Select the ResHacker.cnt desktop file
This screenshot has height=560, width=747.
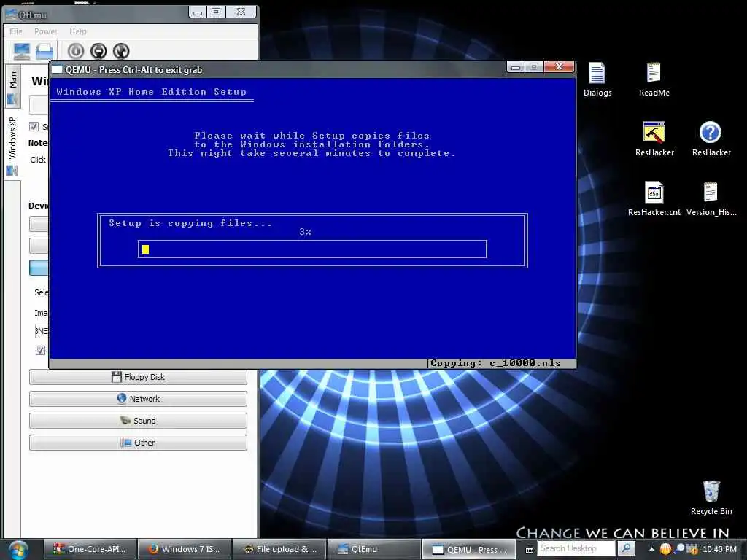(654, 199)
